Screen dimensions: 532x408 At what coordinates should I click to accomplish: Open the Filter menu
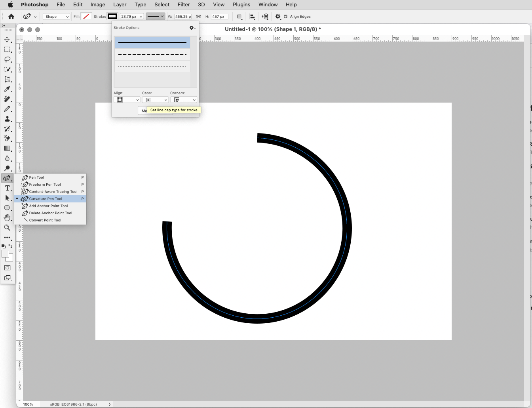(x=184, y=4)
